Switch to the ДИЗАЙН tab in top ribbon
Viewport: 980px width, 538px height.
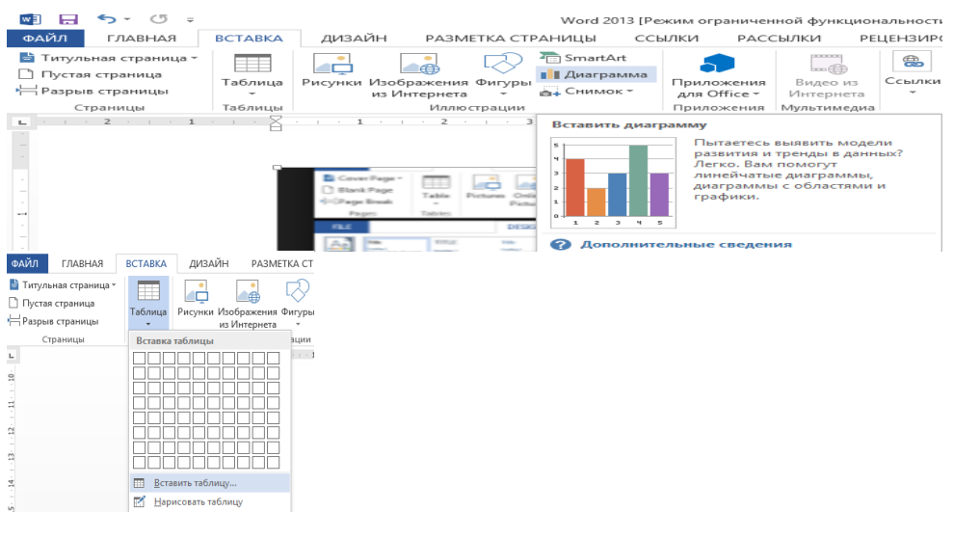tap(354, 38)
